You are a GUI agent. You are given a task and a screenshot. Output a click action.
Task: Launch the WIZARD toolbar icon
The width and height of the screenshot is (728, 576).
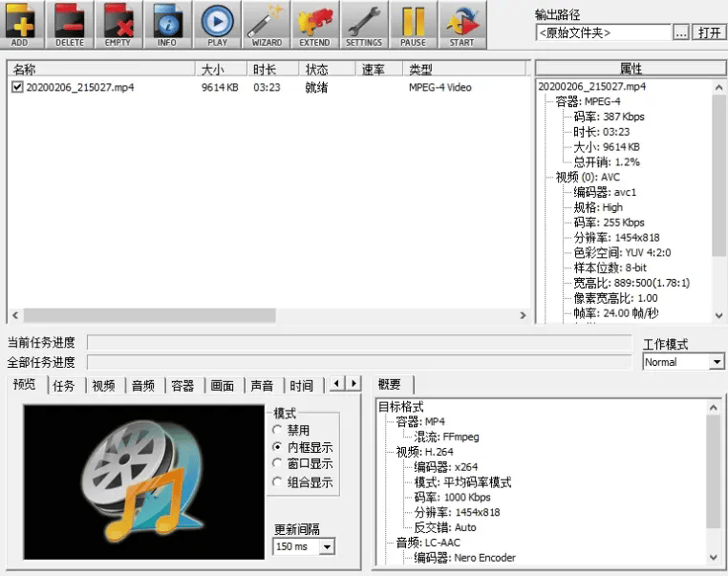pyautogui.click(x=266, y=24)
